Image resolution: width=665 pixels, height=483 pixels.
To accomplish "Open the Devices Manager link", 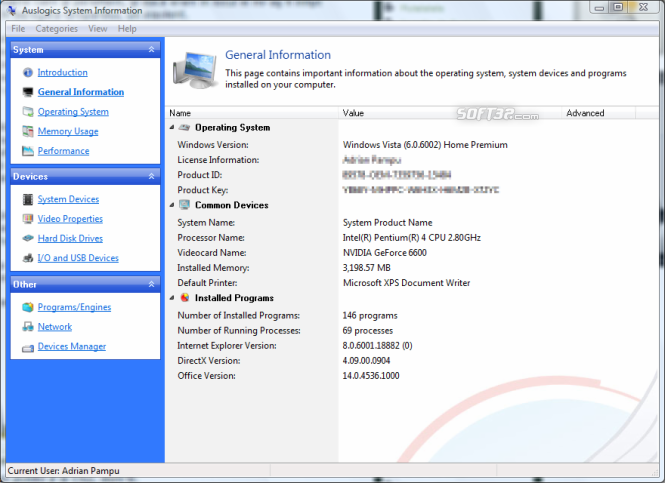I will coord(72,346).
